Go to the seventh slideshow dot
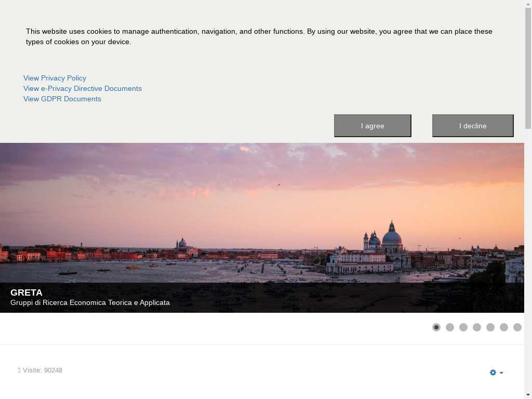Screen dimensions: 532x399 point(517,327)
